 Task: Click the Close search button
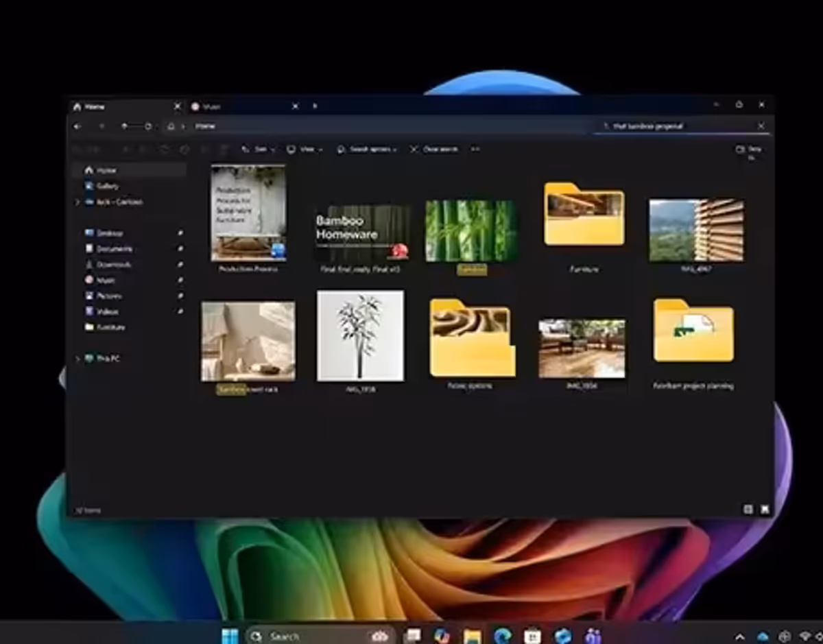click(x=434, y=149)
